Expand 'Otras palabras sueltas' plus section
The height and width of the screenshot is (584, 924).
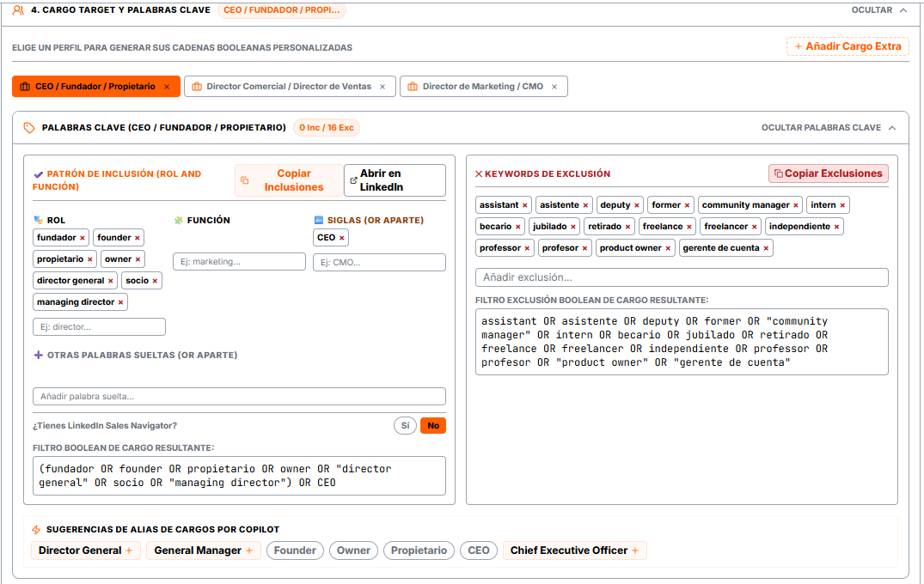pos(39,355)
